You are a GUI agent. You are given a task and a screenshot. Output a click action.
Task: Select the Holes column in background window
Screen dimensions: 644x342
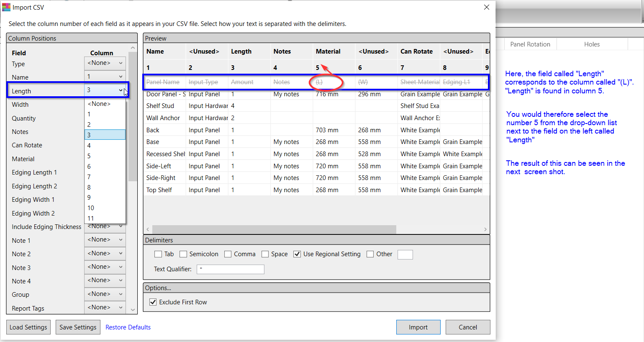point(592,44)
